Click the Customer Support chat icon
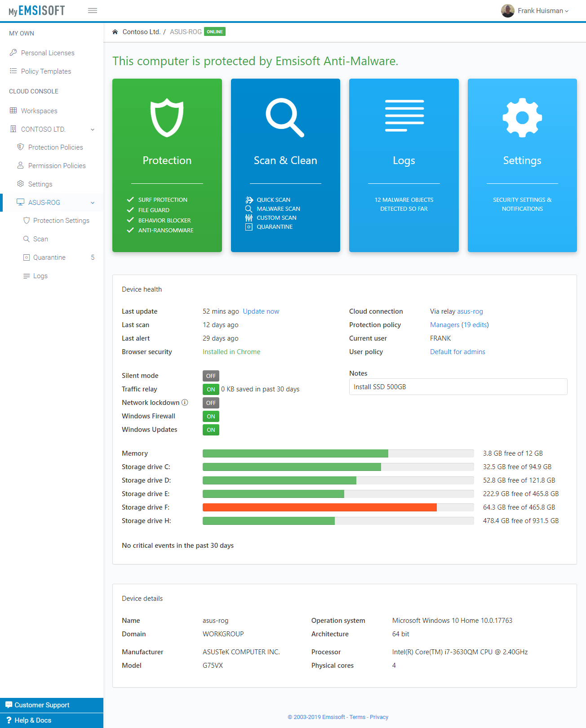The height and width of the screenshot is (728, 586). click(x=9, y=705)
